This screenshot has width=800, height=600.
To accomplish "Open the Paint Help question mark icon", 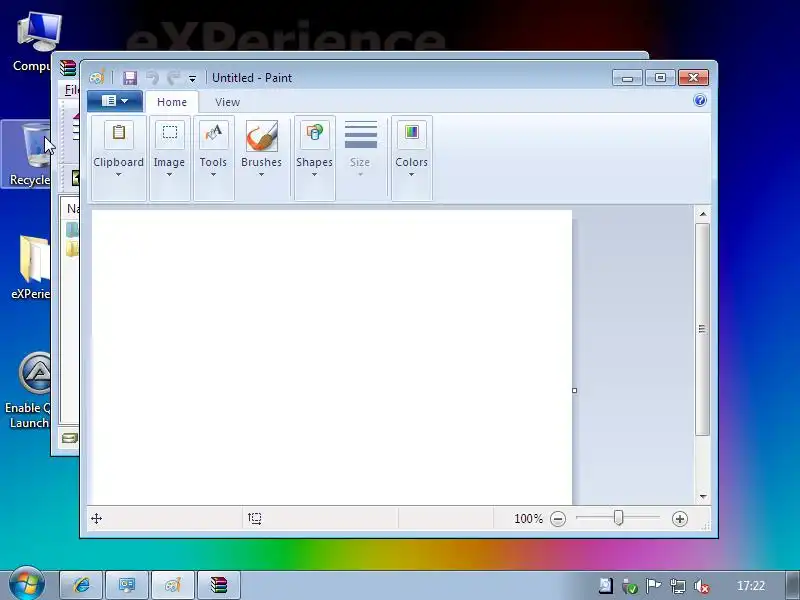I will tap(700, 100).
